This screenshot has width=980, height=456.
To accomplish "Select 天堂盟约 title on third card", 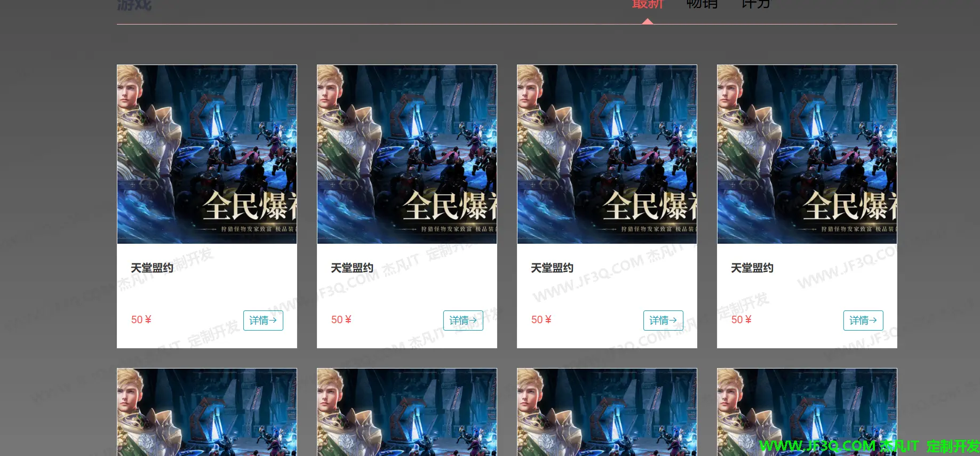I will 552,268.
